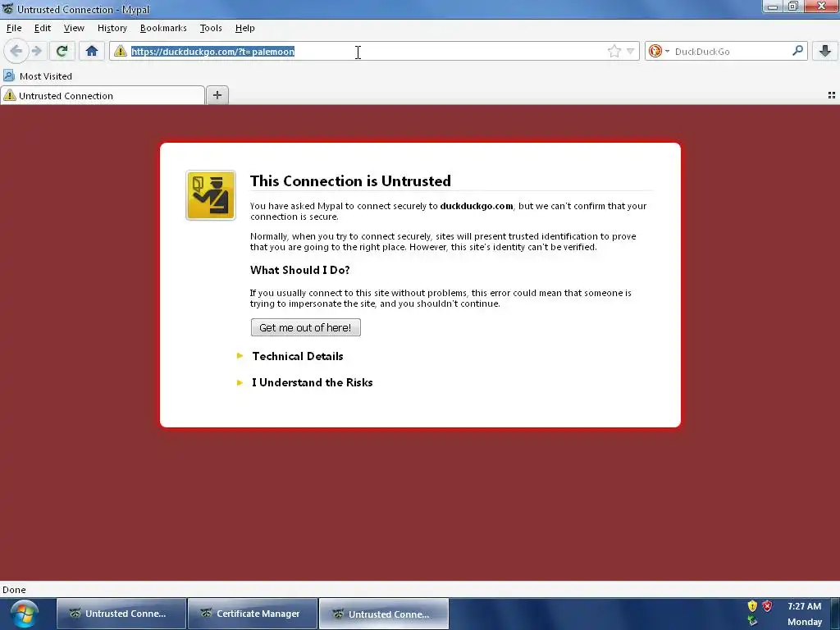Open the Windows Start menu orb
Screen dimensions: 840x630
click(x=24, y=614)
